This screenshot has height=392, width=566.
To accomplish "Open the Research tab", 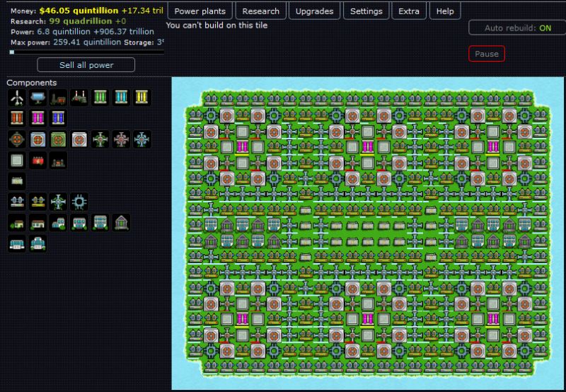I will [x=260, y=11].
